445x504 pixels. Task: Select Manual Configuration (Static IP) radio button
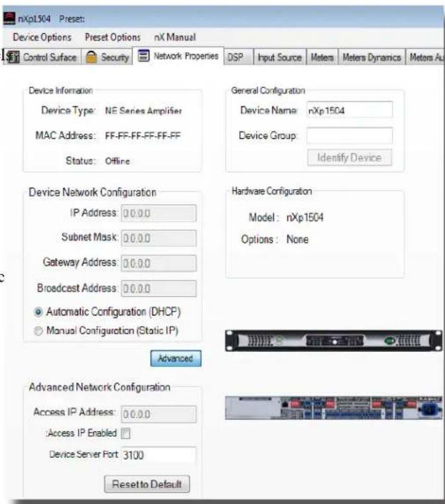point(38,331)
